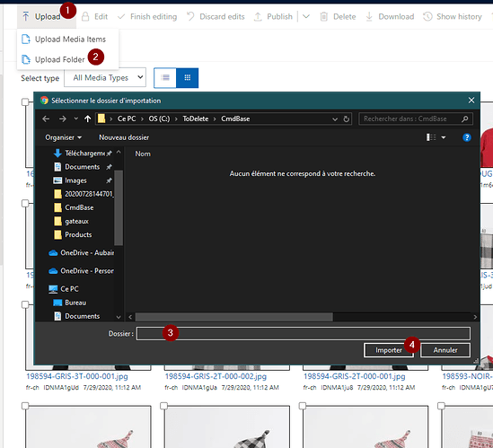The image size is (493, 448).
Task: Switch to grid view layout
Action: click(x=188, y=77)
